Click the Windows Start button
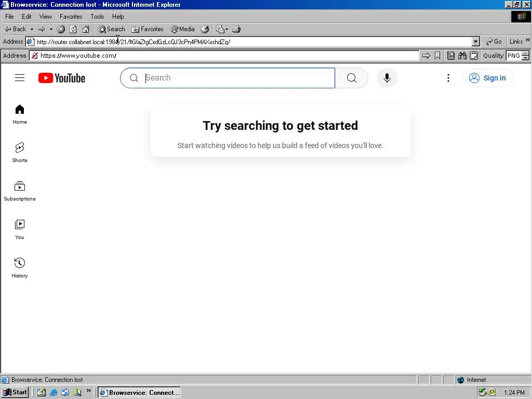 (15, 393)
